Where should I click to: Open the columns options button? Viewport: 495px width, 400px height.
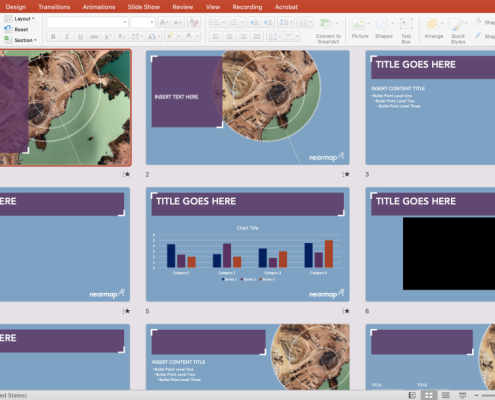click(x=305, y=22)
